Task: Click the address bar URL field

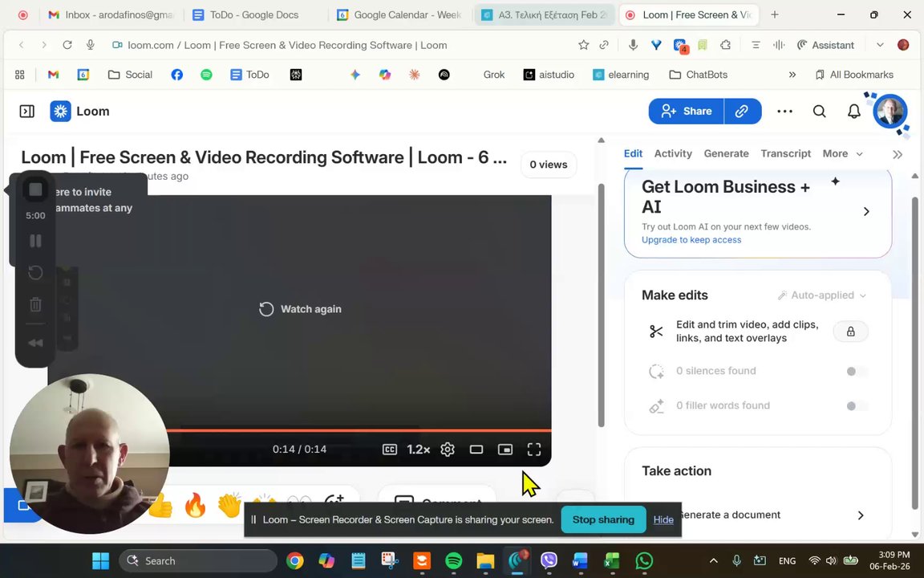Action: click(287, 46)
